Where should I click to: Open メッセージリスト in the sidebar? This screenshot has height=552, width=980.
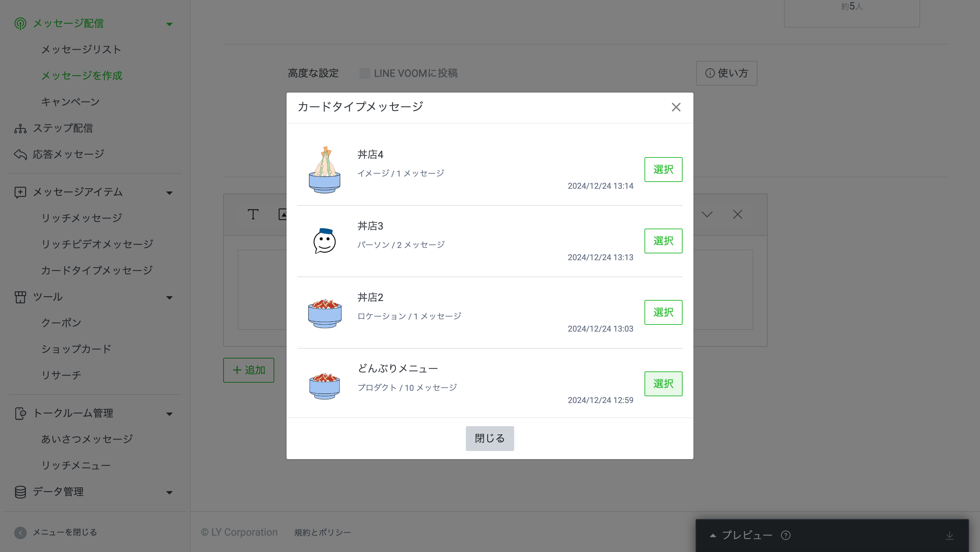tap(81, 49)
